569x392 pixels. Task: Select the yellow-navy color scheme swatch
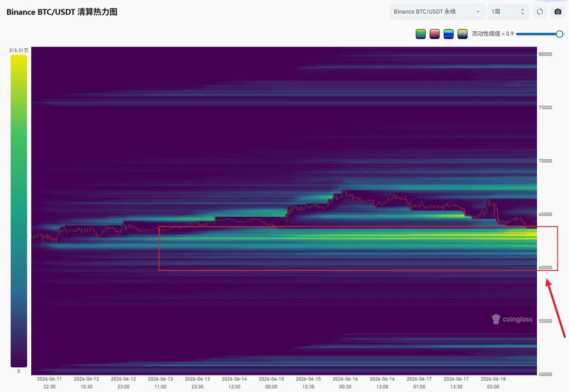pyautogui.click(x=462, y=34)
